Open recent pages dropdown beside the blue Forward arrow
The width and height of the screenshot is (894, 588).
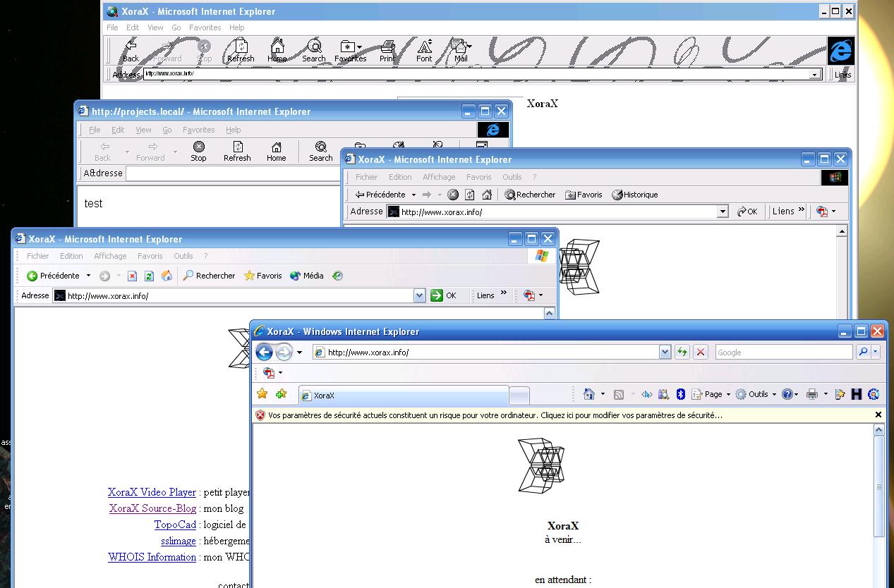tap(299, 353)
